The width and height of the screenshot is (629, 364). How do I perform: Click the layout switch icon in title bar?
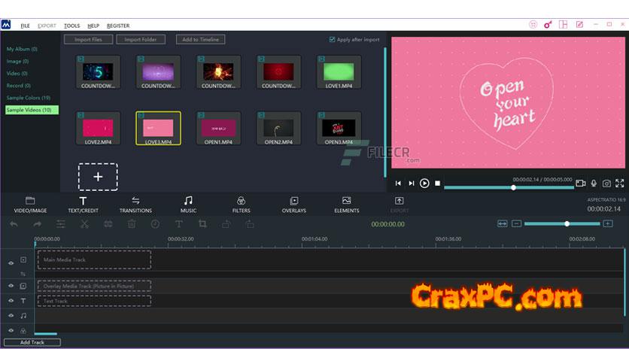[x=564, y=25]
